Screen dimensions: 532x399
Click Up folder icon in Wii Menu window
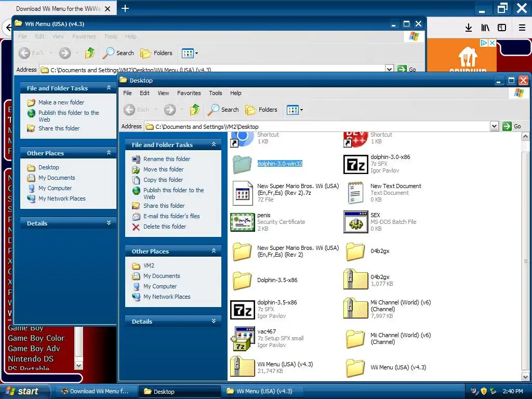(90, 53)
